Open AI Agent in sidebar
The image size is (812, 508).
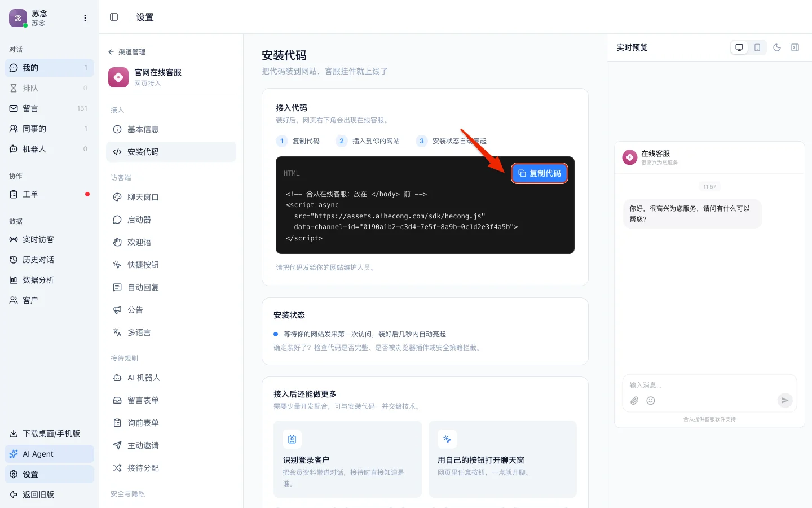49,454
